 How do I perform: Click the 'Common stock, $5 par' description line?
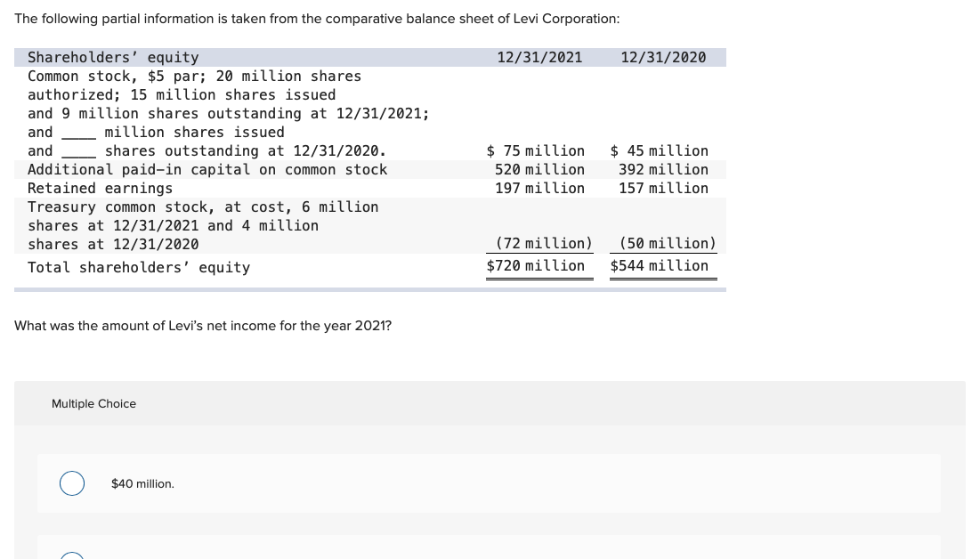[x=194, y=77]
